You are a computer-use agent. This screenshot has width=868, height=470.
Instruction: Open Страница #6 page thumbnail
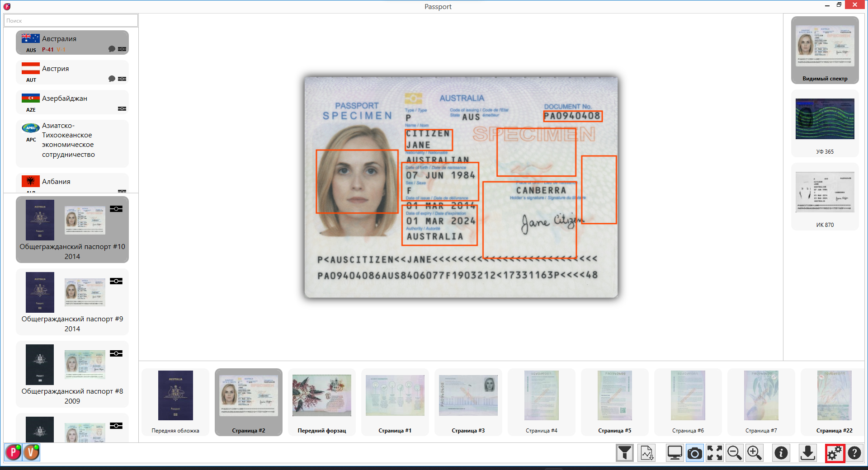click(688, 402)
